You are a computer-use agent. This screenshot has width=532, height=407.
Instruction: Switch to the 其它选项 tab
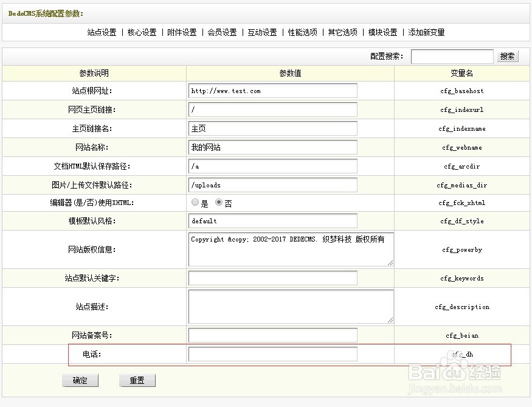click(x=343, y=32)
